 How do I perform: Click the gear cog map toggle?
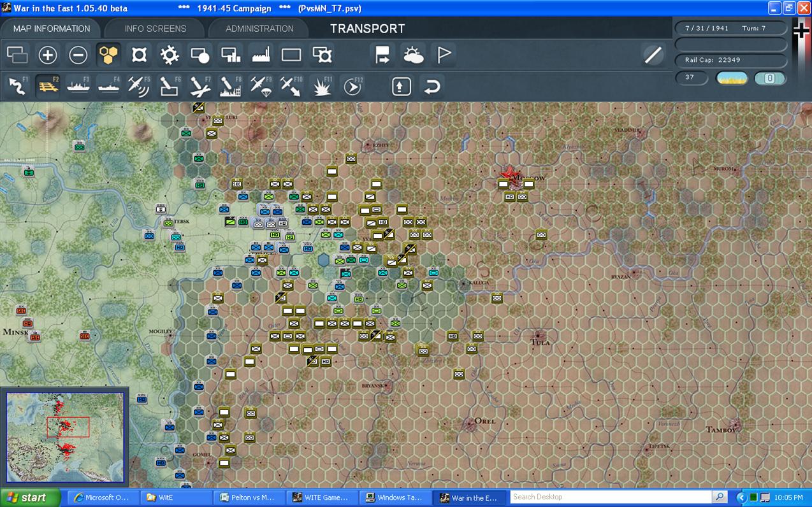click(x=170, y=55)
